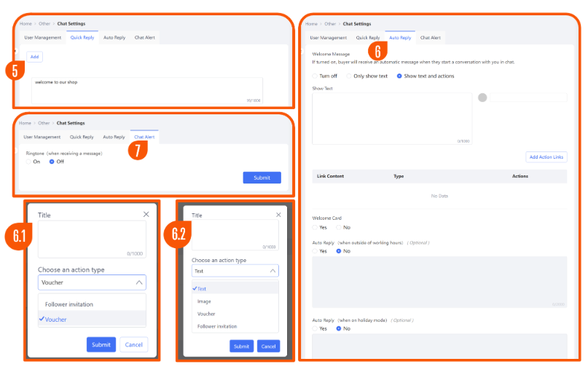
Task: Collapse the action type dropdown showing Voucher
Action: click(140, 282)
